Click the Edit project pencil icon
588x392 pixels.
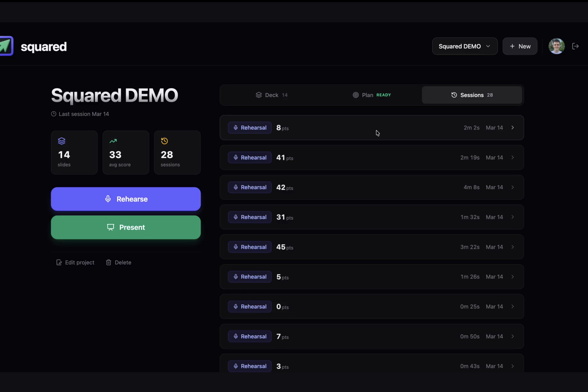coord(59,262)
